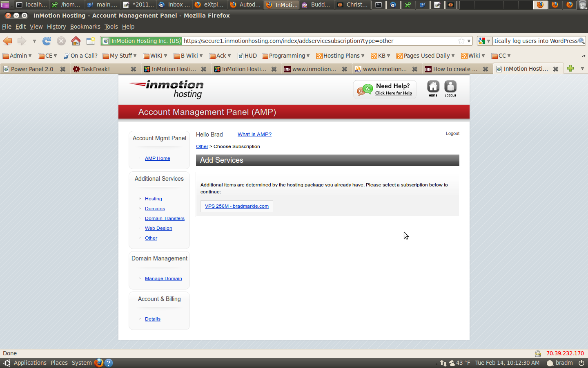The image size is (588, 368).
Task: Close the TaskFreak! tab
Action: click(134, 69)
